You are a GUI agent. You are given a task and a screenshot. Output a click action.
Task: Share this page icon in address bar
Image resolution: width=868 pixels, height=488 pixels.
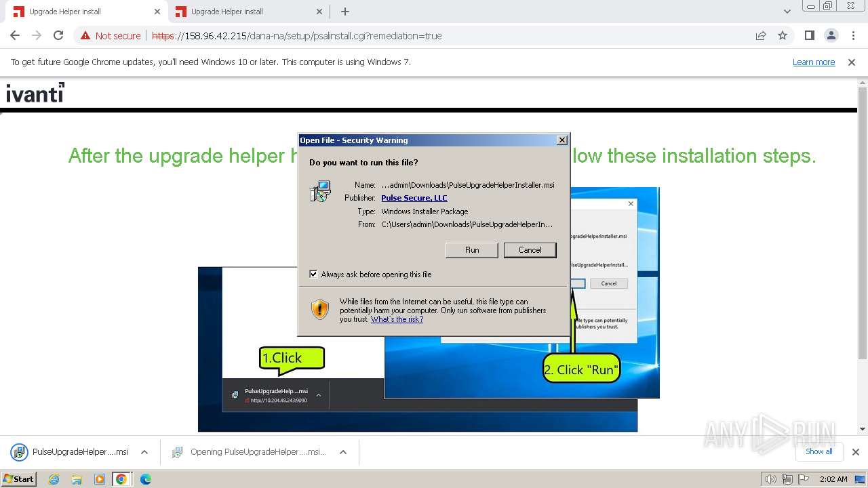[761, 36]
